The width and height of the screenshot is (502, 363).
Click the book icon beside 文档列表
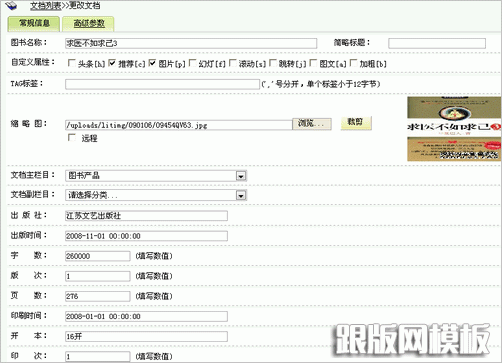pyautogui.click(x=11, y=5)
